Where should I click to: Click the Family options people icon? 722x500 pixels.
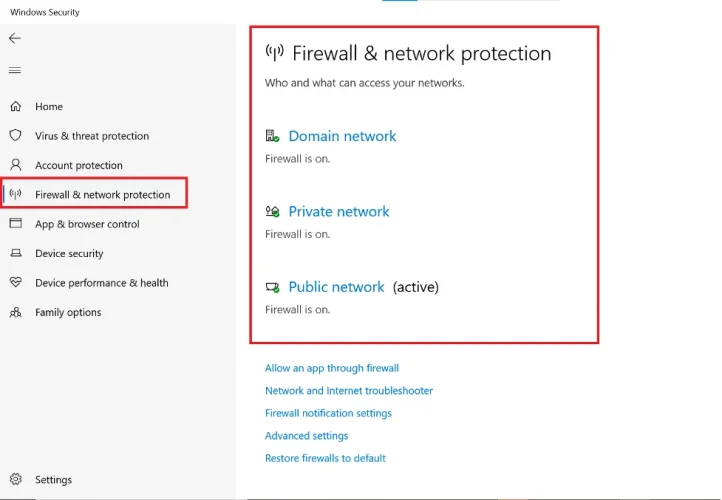[15, 312]
